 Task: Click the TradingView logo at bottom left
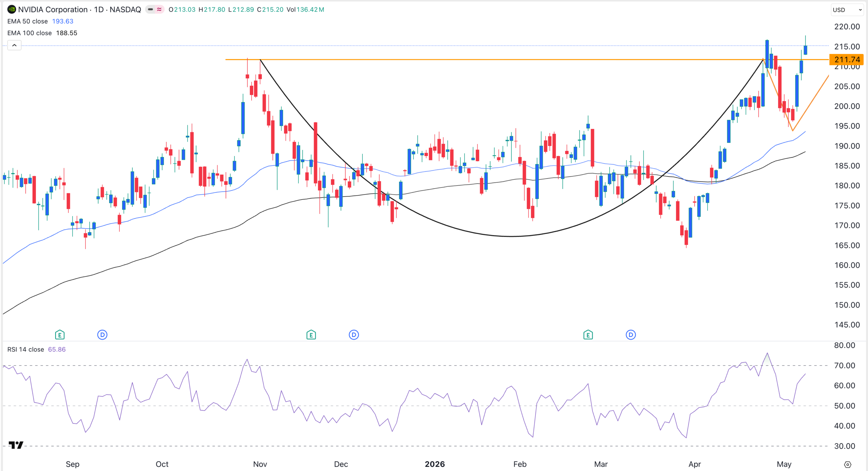click(x=16, y=445)
